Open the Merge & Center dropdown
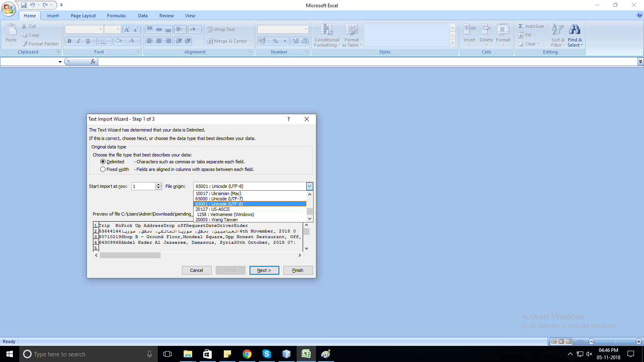 coord(250,41)
